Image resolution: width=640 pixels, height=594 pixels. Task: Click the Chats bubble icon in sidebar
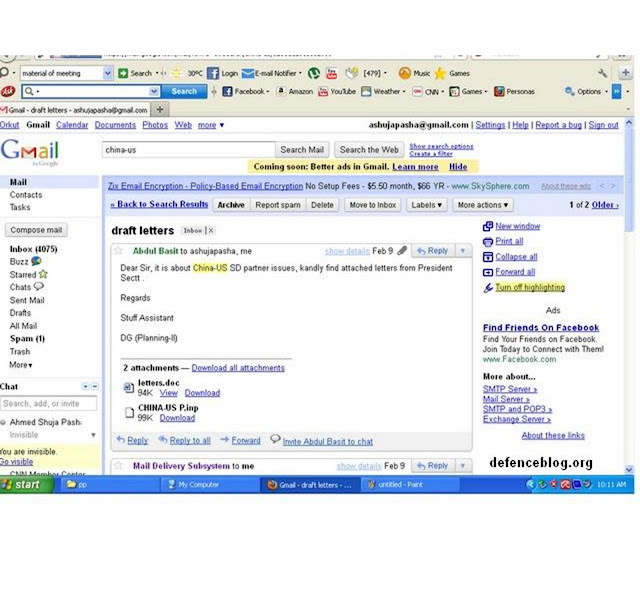coord(39,287)
